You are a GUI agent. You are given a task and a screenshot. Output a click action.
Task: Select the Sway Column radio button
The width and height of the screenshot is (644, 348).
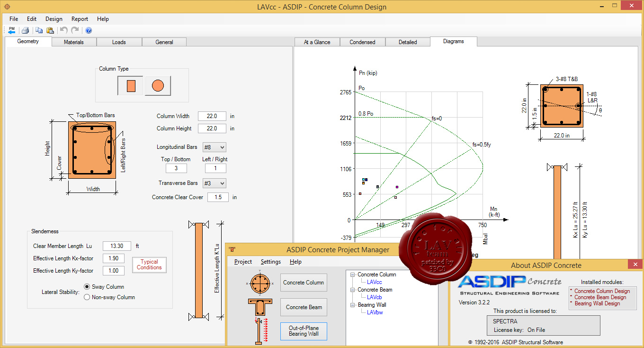tap(87, 287)
